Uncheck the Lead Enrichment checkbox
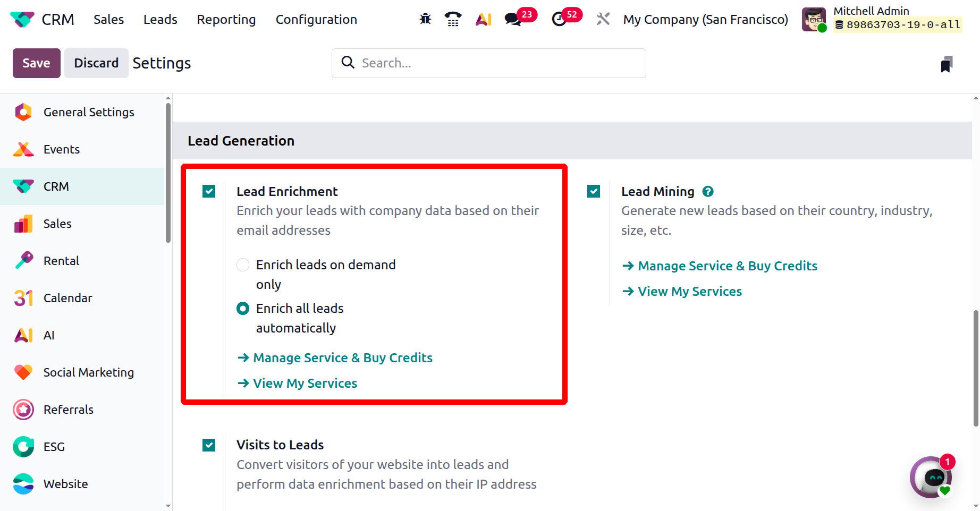Viewport: 980px width, 511px height. click(209, 191)
